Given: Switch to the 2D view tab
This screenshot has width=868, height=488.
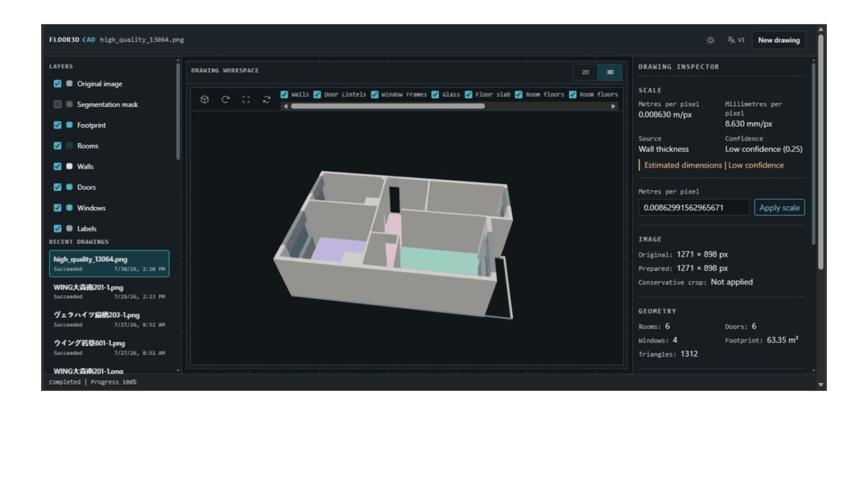Looking at the screenshot, I should tap(585, 72).
